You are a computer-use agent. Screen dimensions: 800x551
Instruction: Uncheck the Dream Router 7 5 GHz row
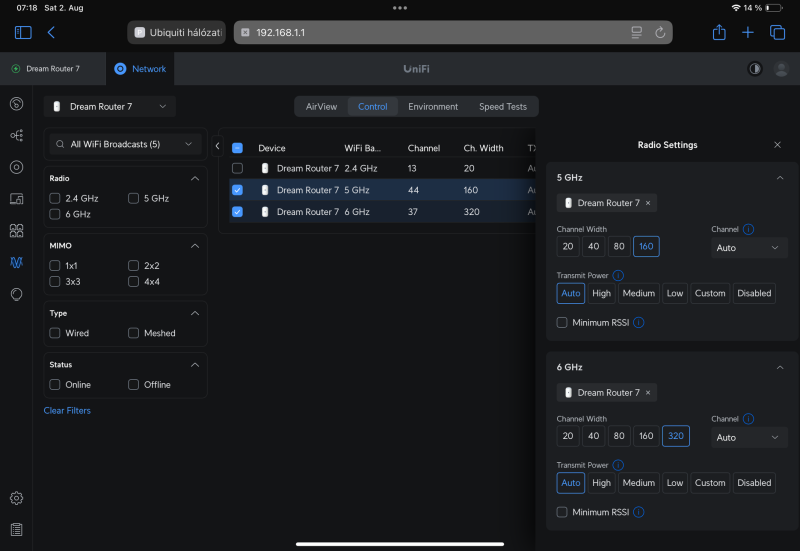pos(237,190)
